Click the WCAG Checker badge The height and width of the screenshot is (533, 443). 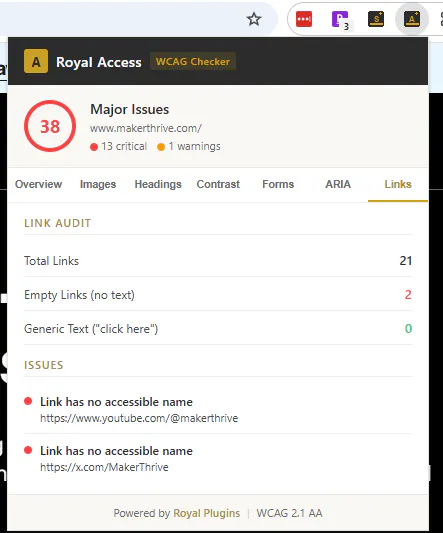click(x=193, y=62)
